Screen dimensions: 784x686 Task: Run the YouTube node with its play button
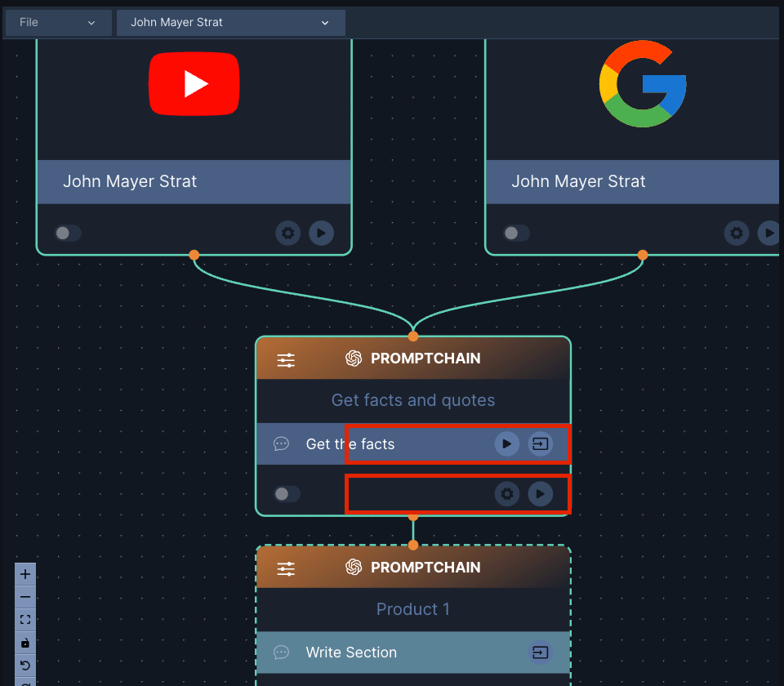[321, 234]
